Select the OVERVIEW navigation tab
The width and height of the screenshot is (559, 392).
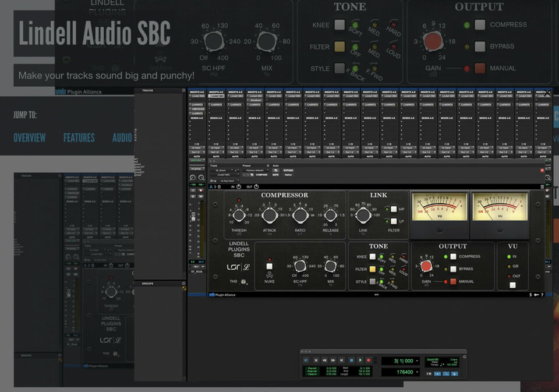click(x=30, y=138)
